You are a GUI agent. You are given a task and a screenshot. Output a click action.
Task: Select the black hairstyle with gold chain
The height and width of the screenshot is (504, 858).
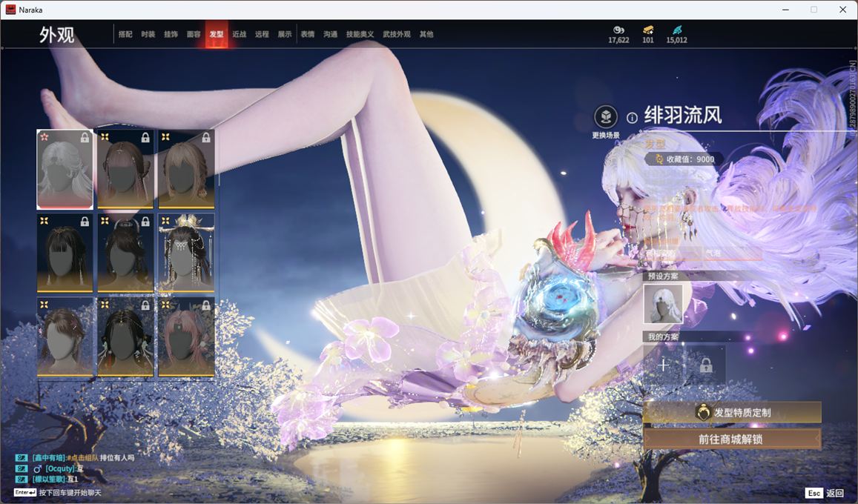coord(125,337)
